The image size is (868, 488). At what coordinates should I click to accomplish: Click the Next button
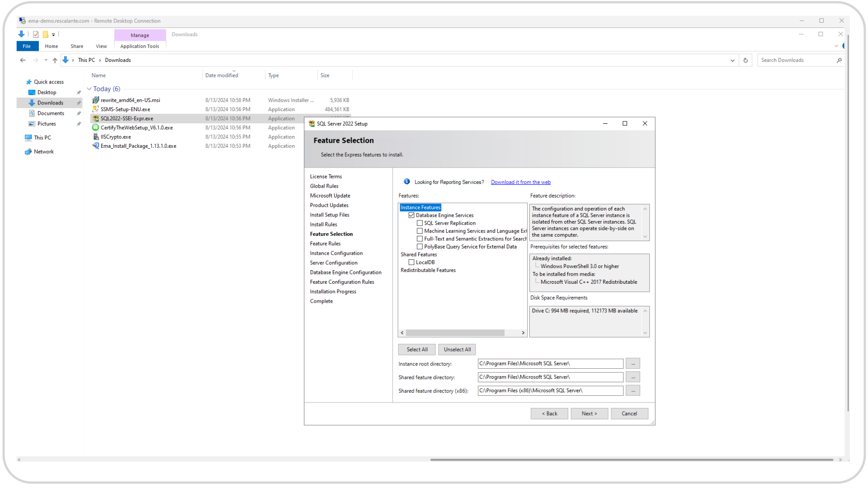[x=589, y=413]
